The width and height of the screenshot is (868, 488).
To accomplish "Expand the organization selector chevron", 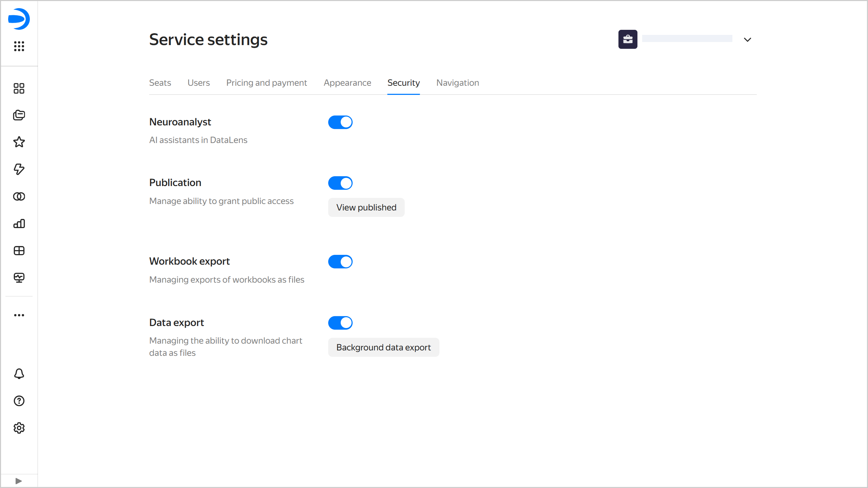I will coord(747,40).
